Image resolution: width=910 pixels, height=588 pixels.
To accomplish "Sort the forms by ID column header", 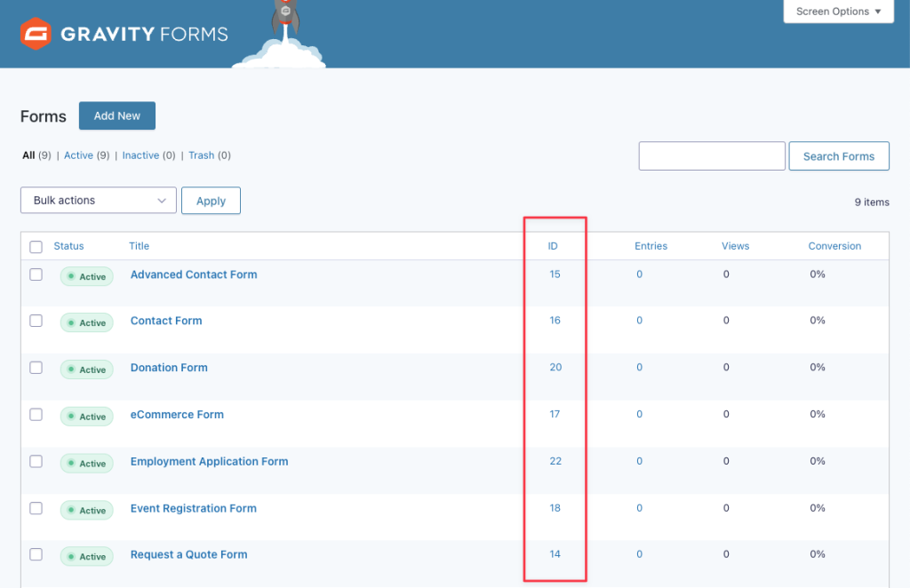I will (x=554, y=246).
